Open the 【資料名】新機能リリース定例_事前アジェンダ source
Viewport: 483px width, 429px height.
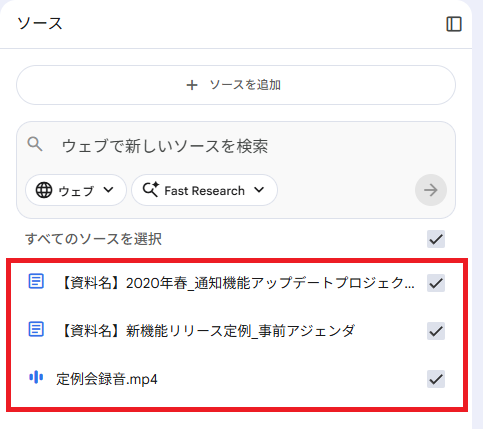(x=207, y=331)
